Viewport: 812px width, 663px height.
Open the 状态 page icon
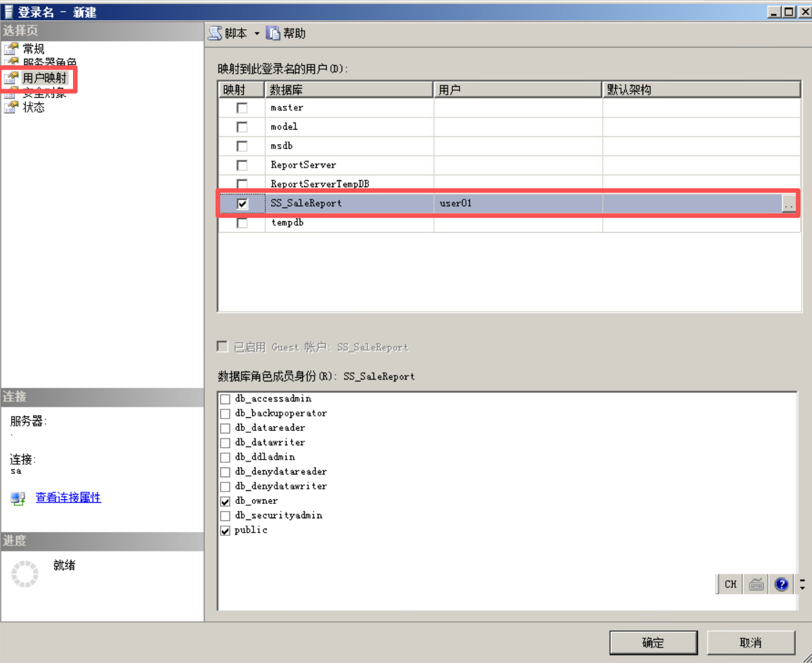tap(11, 108)
